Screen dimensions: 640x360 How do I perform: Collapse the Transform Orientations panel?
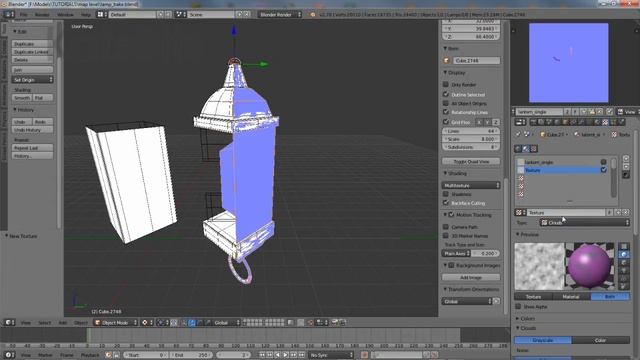pyautogui.click(x=471, y=289)
